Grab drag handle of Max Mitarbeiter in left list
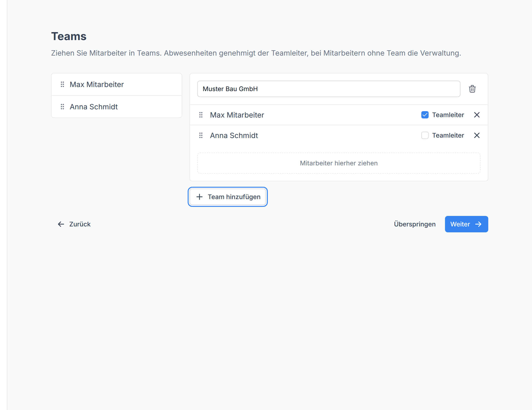 (x=62, y=84)
